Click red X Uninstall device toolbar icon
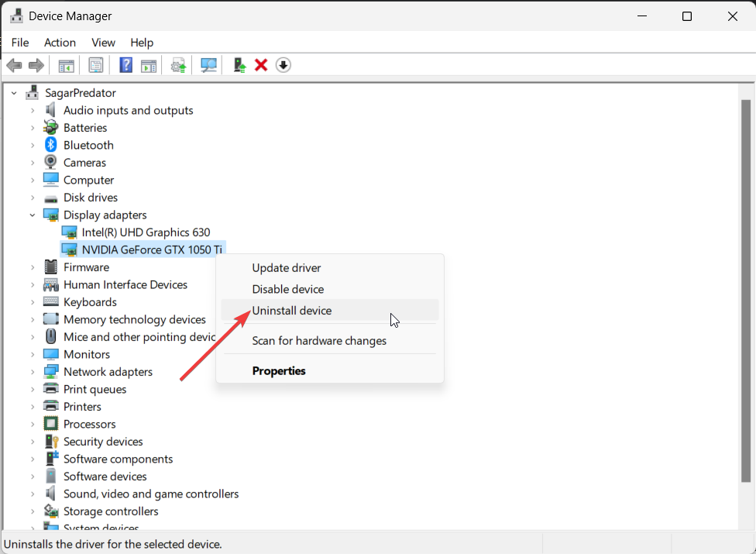756x554 pixels. click(261, 65)
